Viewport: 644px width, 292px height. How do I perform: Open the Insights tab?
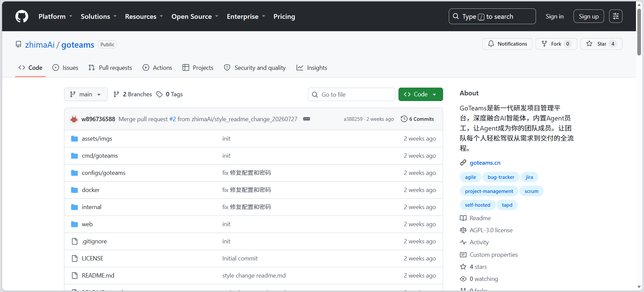point(312,67)
